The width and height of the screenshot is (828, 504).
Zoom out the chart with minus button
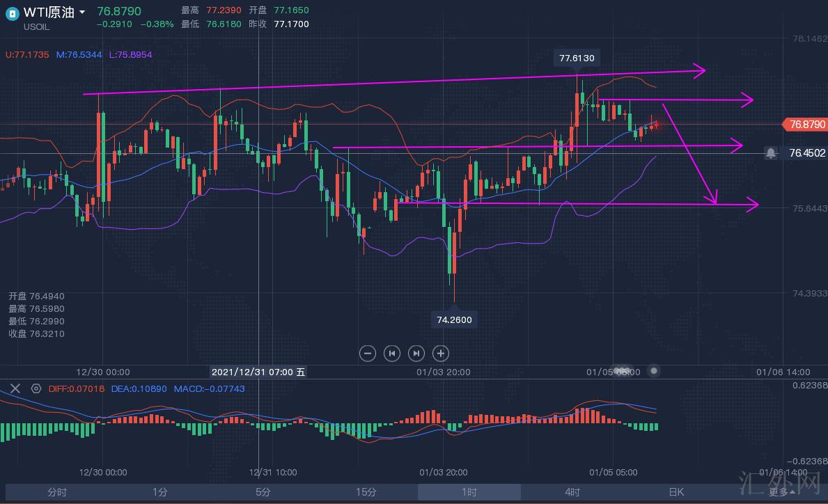[368, 353]
